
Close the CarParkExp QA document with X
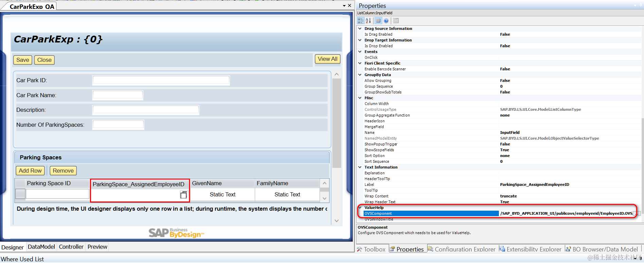pos(349,5)
